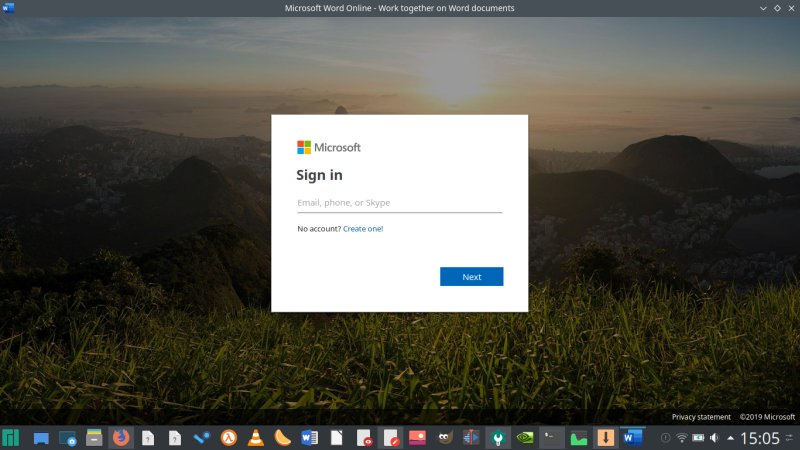Launch VLC media player from taskbar
This screenshot has height=450, width=800.
pos(256,437)
